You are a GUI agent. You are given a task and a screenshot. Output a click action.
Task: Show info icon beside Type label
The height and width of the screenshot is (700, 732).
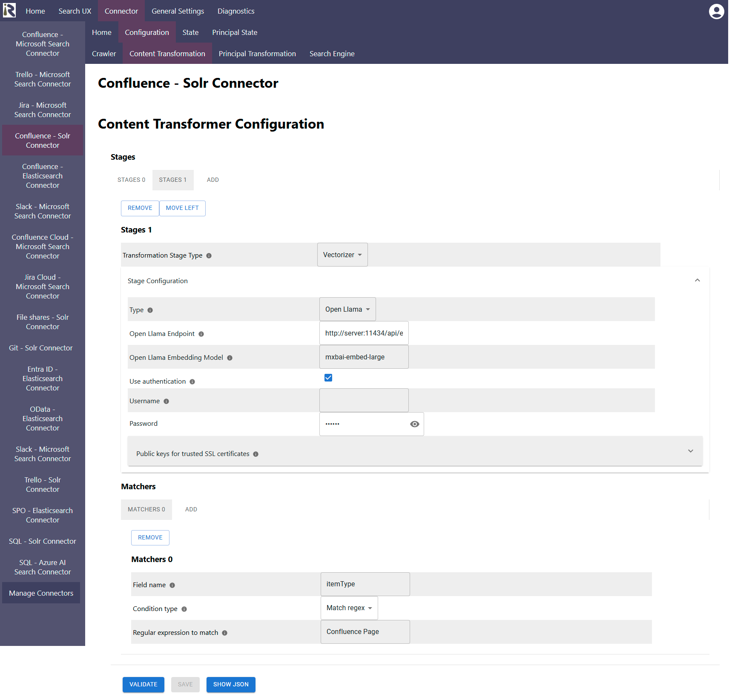(150, 310)
